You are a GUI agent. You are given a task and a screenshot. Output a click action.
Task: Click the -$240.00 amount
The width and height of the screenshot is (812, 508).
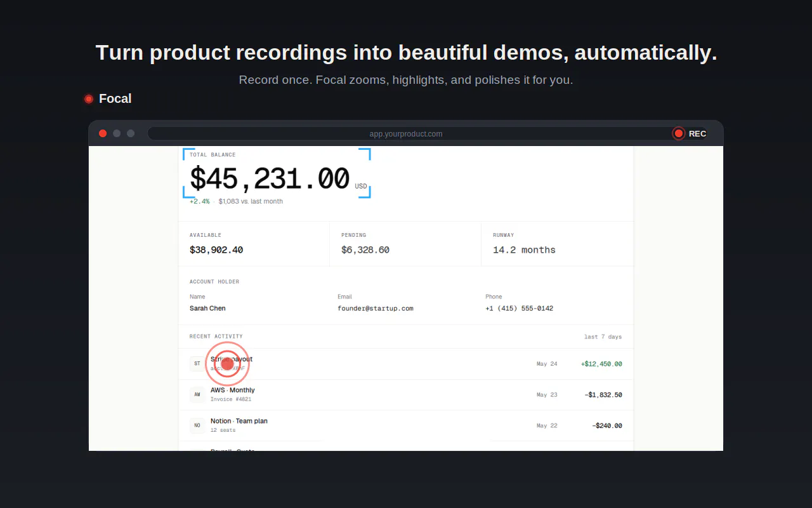pyautogui.click(x=607, y=425)
